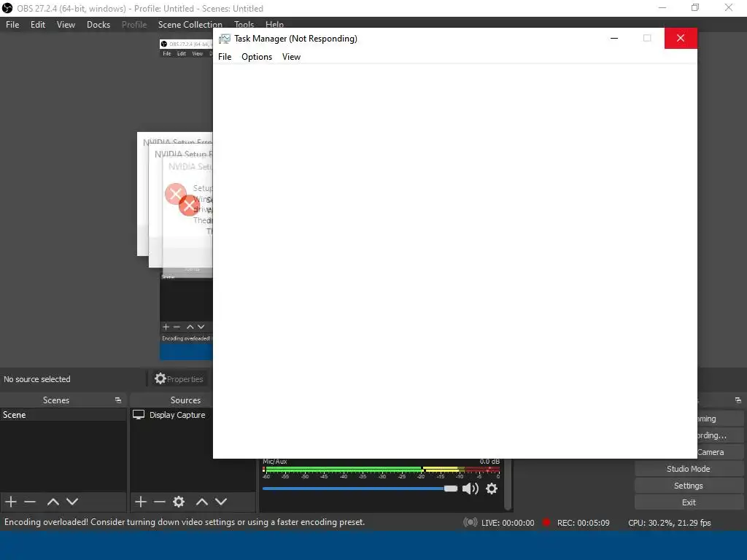The width and height of the screenshot is (747, 560).
Task: Pop out the Controls dock icon
Action: [x=738, y=400]
